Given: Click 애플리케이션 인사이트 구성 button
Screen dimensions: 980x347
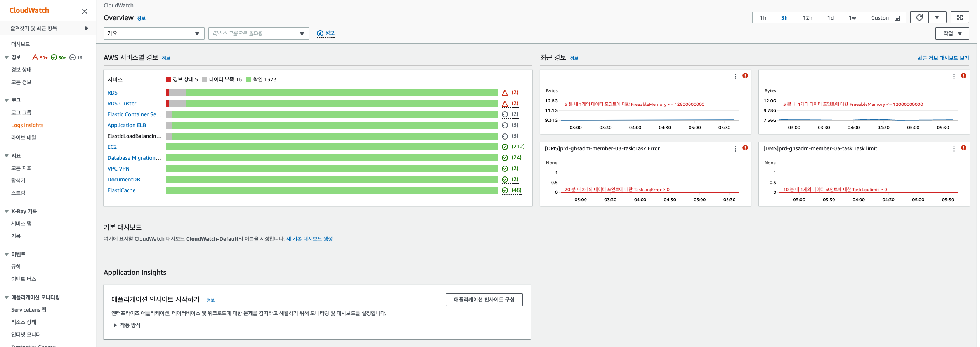Looking at the screenshot, I should coord(484,300).
